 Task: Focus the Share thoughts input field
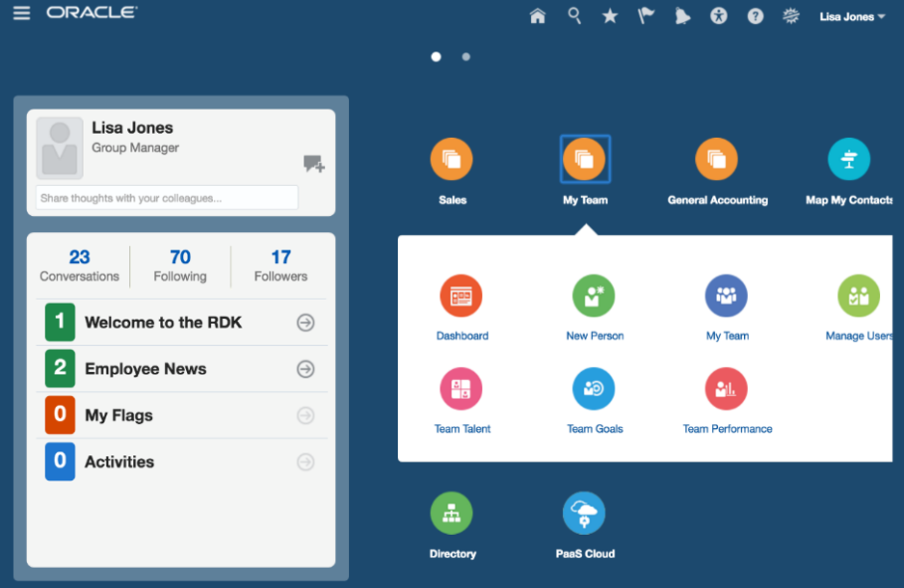click(x=167, y=198)
